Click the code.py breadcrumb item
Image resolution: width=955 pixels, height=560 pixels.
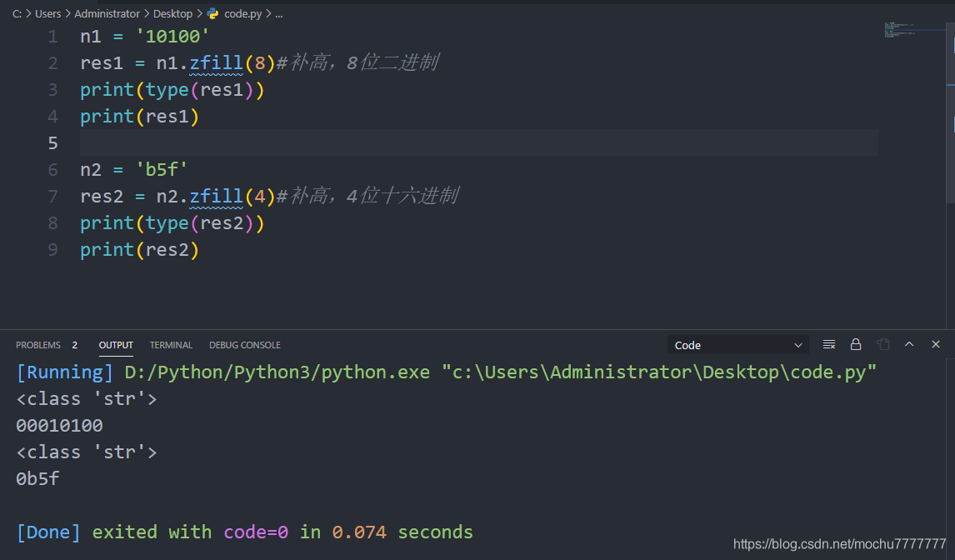pyautogui.click(x=243, y=13)
